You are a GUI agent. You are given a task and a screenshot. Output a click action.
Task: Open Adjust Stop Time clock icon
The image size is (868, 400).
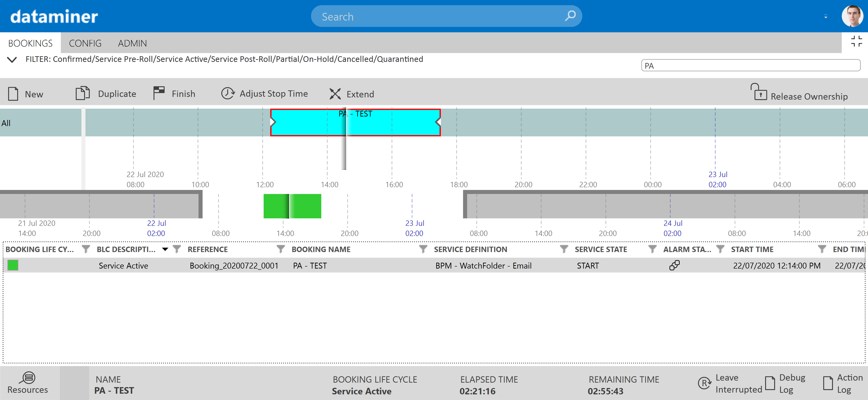228,93
